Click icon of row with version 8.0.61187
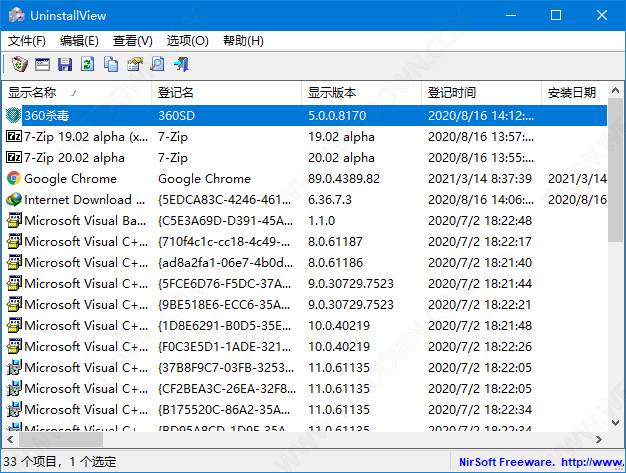 (x=14, y=241)
